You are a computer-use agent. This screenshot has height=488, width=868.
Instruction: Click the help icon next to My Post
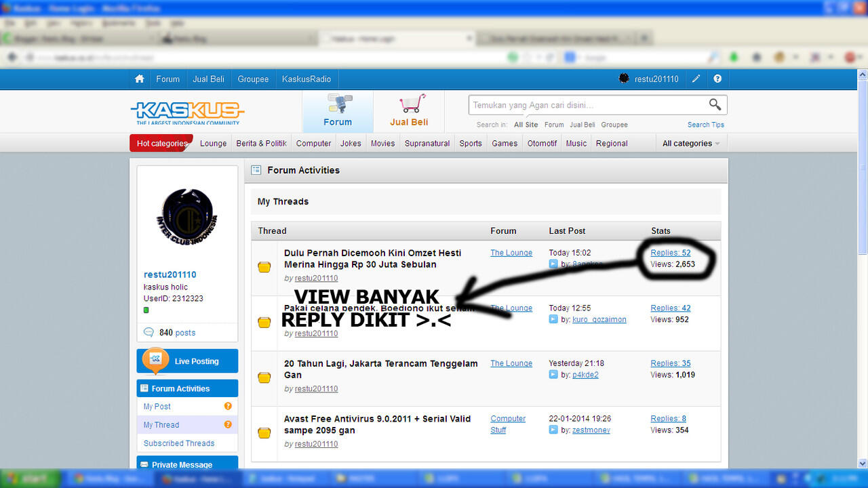click(x=228, y=407)
